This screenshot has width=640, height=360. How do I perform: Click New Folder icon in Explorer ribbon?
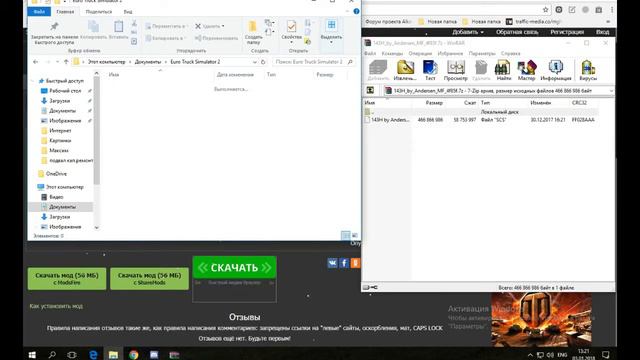pyautogui.click(x=253, y=32)
